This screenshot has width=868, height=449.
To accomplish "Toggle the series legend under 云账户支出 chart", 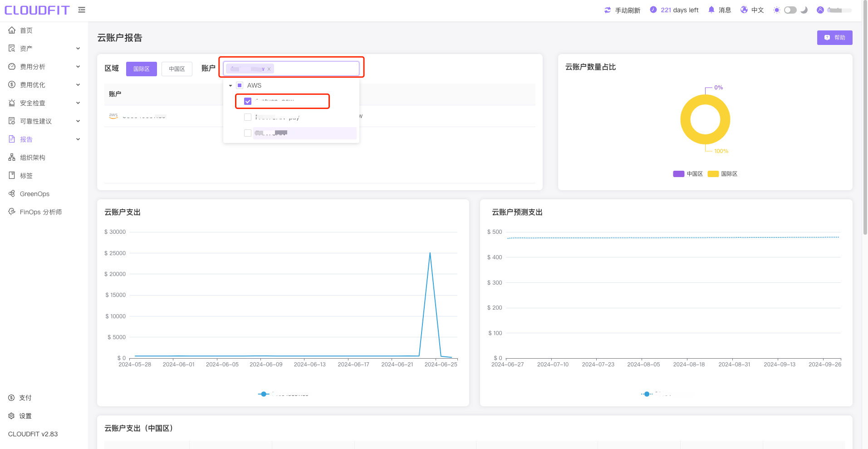I will (x=283, y=394).
